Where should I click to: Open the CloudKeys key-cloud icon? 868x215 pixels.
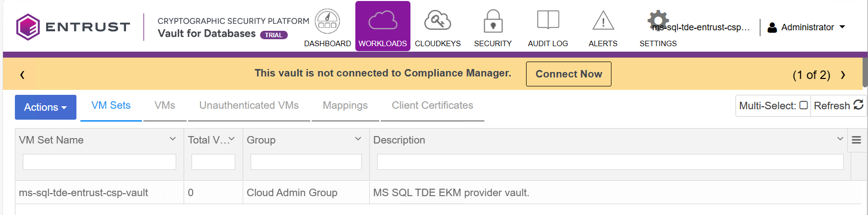tap(437, 21)
